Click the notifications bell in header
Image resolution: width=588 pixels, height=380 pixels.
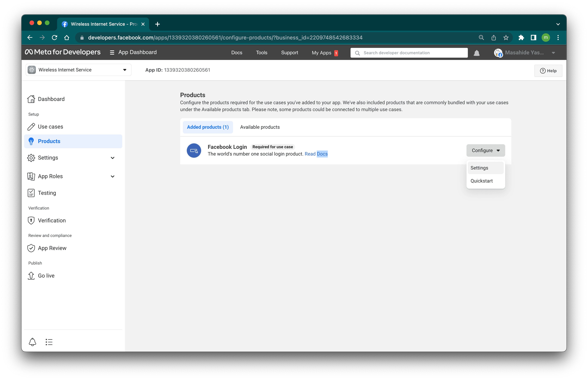coord(476,53)
